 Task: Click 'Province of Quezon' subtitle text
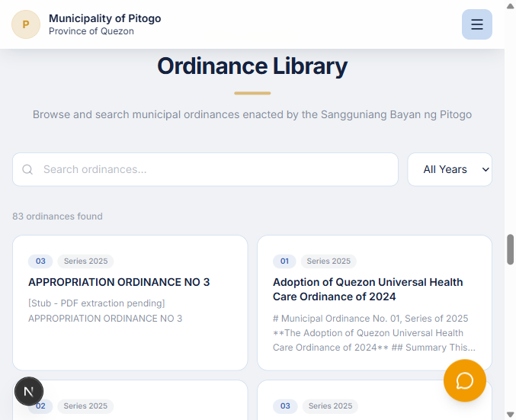pos(91,31)
